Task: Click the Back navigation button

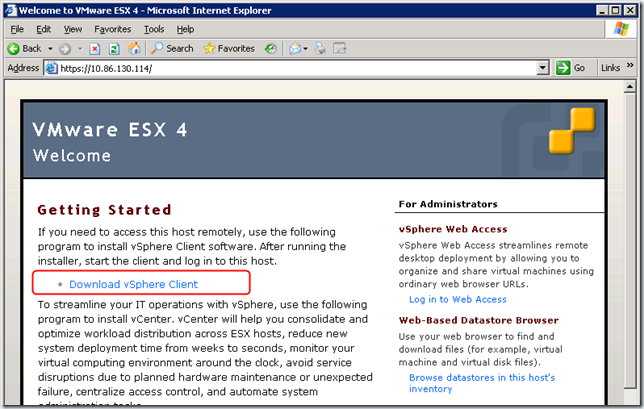Action: pos(25,49)
